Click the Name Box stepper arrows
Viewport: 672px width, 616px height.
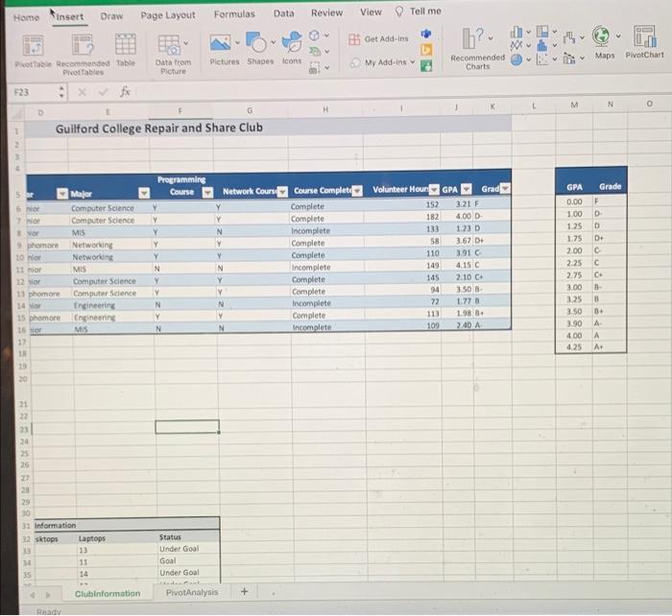[61, 92]
